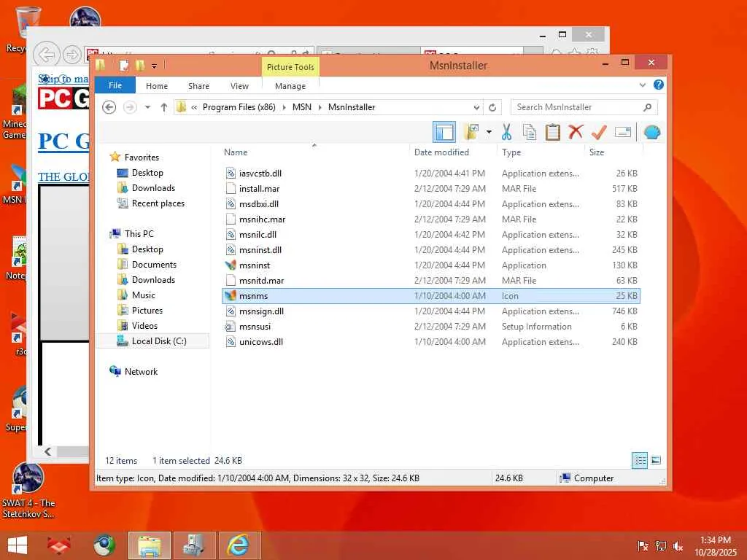Click the search magnifier icon
Viewport: 747px width, 560px height.
[647, 107]
